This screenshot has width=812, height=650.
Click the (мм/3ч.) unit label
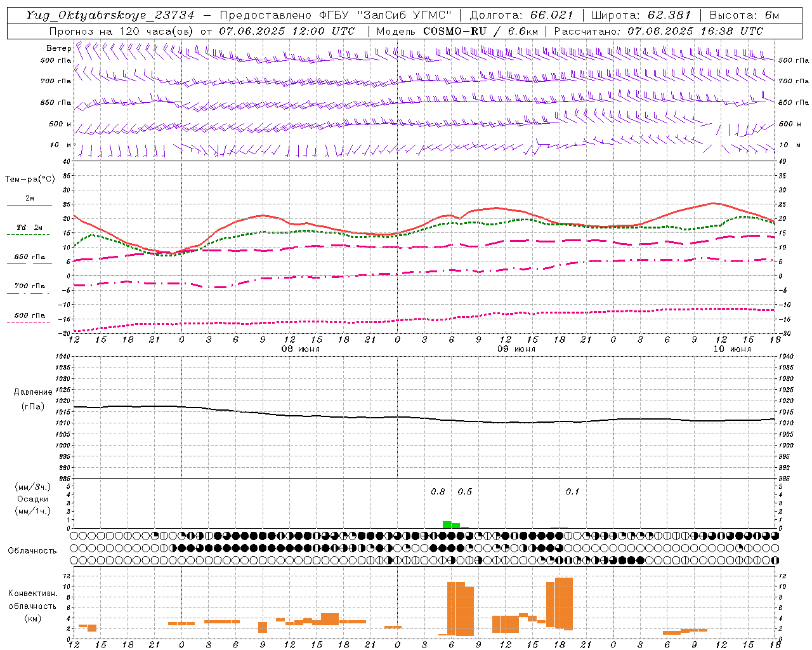[33, 487]
